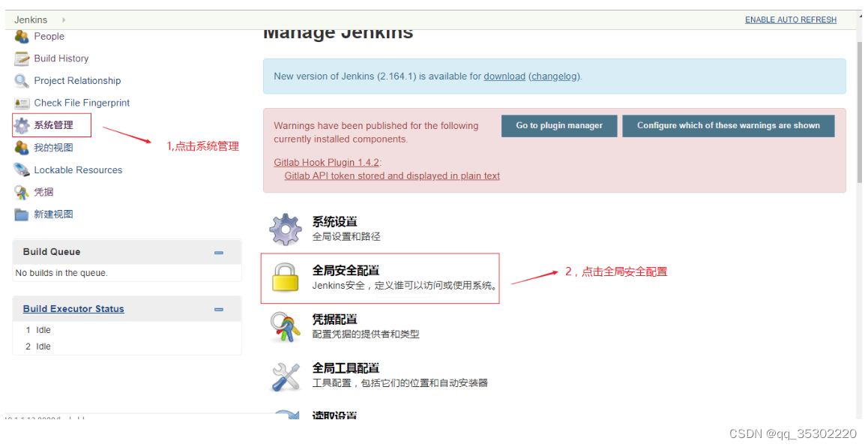Open Build History in the sidebar
868x447 pixels.
pyautogui.click(x=61, y=58)
